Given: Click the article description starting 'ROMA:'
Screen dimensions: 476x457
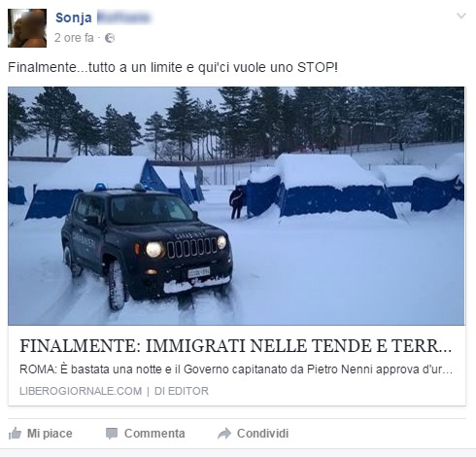Looking at the screenshot, I should pos(236,369).
